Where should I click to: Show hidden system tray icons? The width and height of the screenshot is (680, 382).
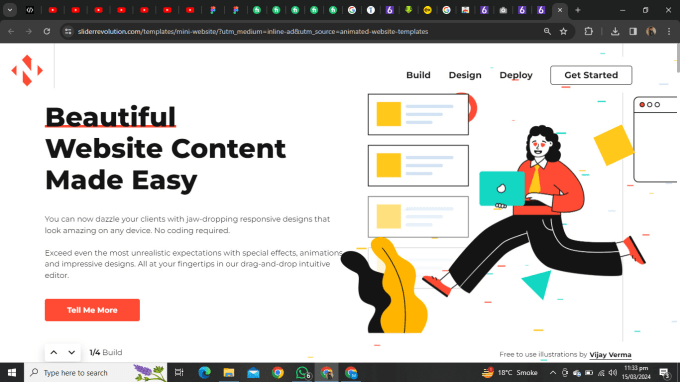[x=553, y=372]
